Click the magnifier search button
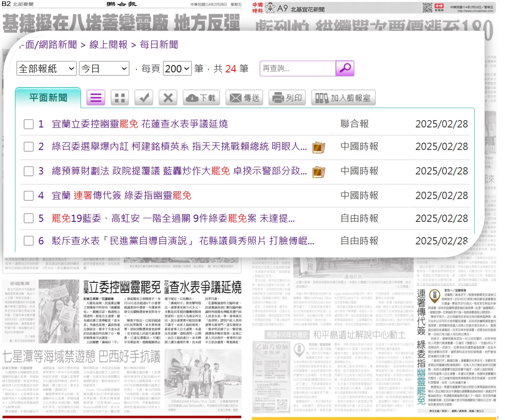Viewport: 506px width, 420px height. click(x=344, y=68)
